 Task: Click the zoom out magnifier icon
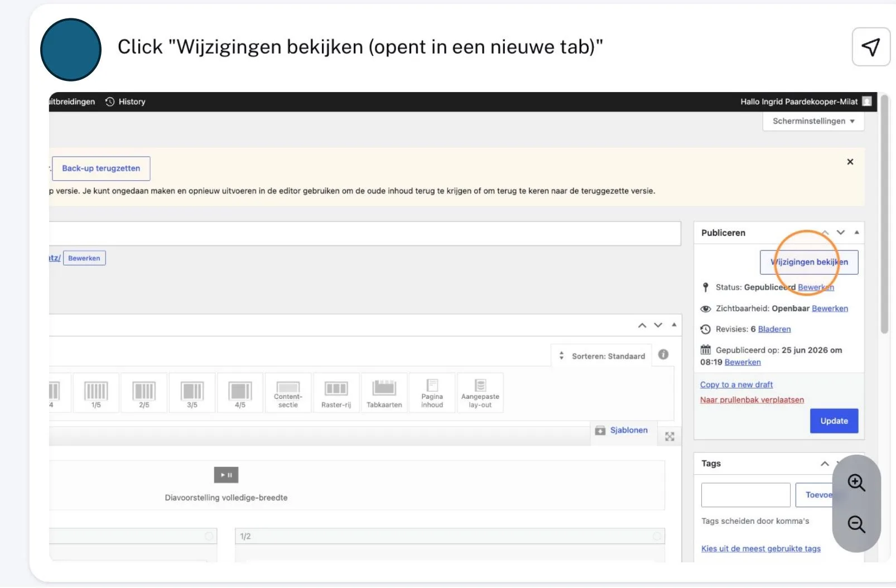coord(856,524)
